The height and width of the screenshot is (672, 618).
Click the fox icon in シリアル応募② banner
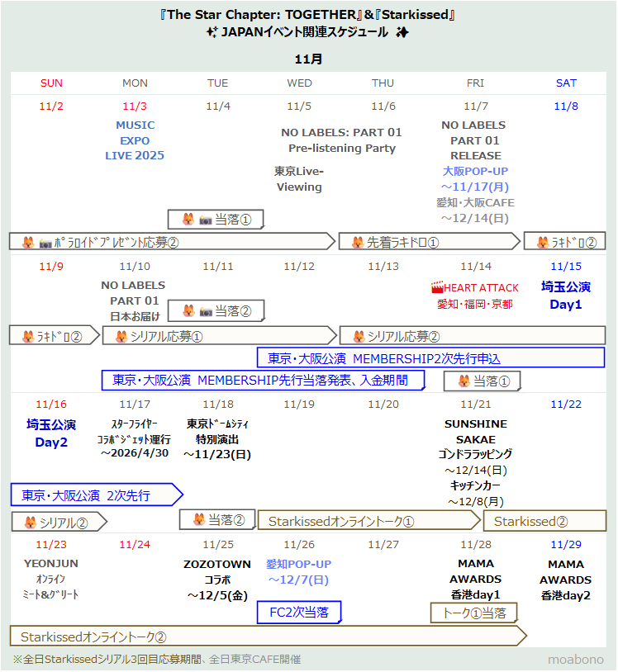click(x=358, y=336)
